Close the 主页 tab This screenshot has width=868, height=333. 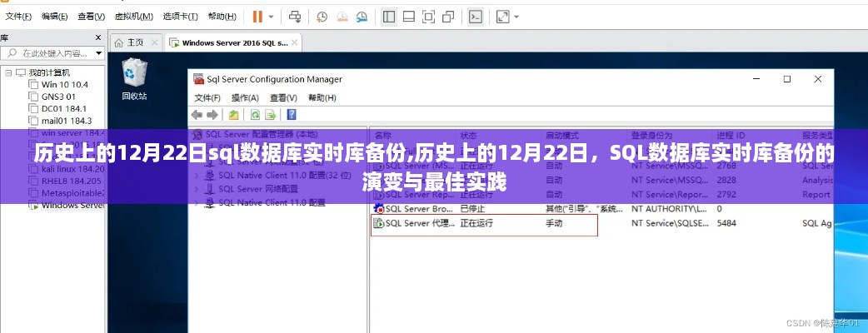pyautogui.click(x=154, y=42)
